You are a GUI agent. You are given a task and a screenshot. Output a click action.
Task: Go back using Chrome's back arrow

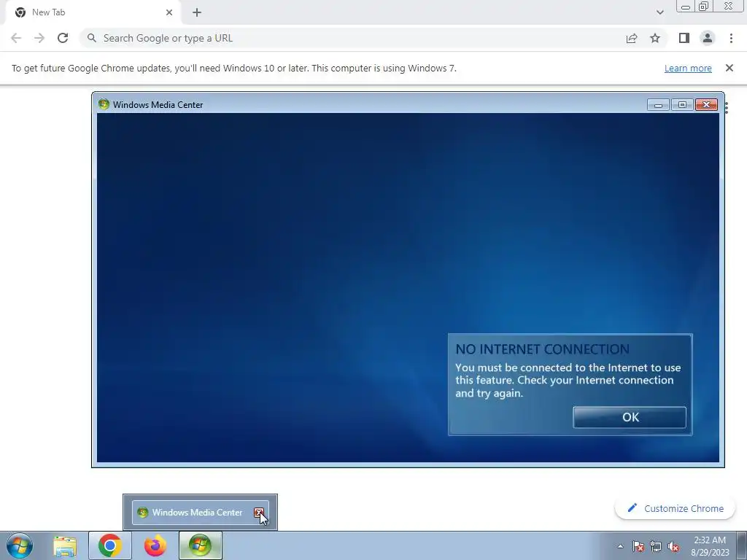click(x=16, y=38)
